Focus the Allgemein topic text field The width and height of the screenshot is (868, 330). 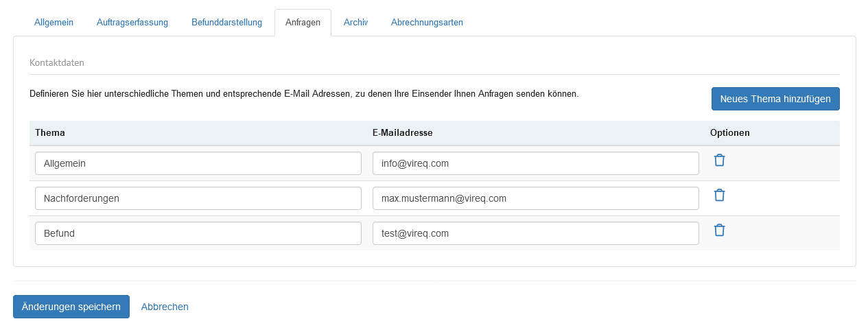pos(198,163)
